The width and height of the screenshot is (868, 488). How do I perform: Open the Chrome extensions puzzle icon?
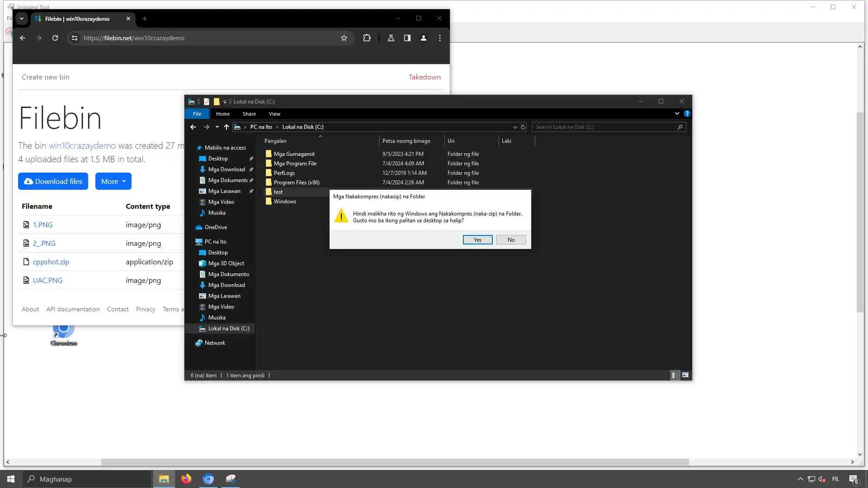[x=367, y=38]
